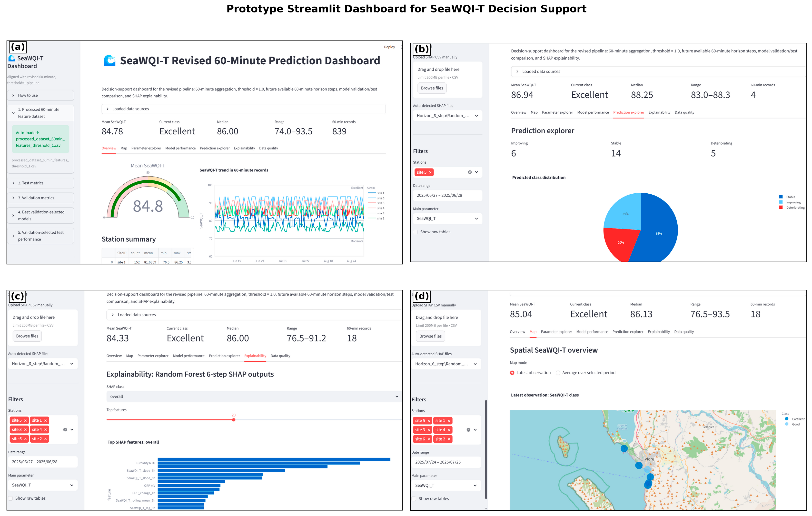Select the Latest observation map mode
This screenshot has height=516, width=812.
(x=512, y=373)
